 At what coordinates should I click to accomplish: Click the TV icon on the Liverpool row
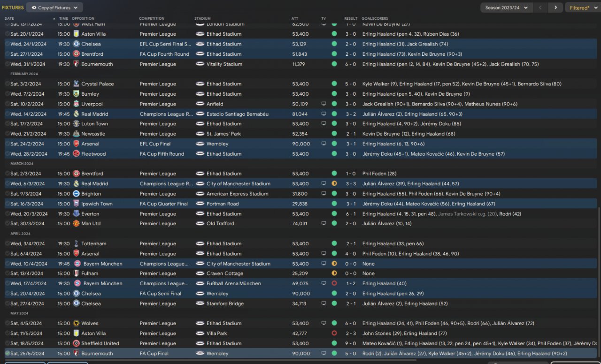324,104
